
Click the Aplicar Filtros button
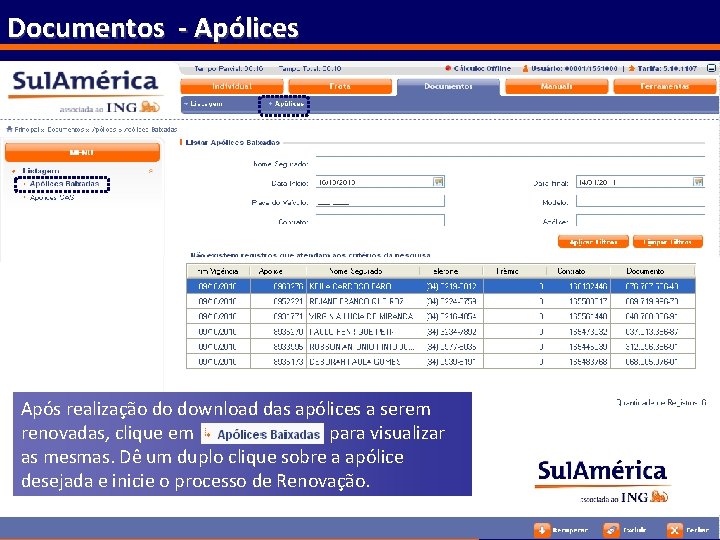pyautogui.click(x=593, y=242)
